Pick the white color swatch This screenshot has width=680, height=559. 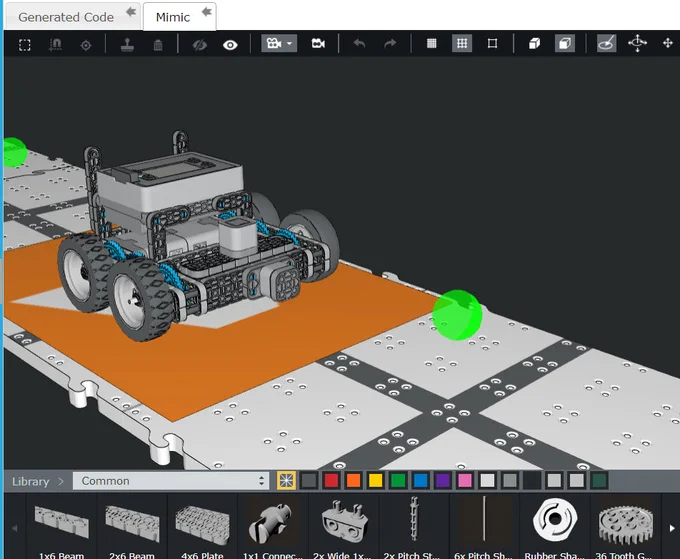487,481
